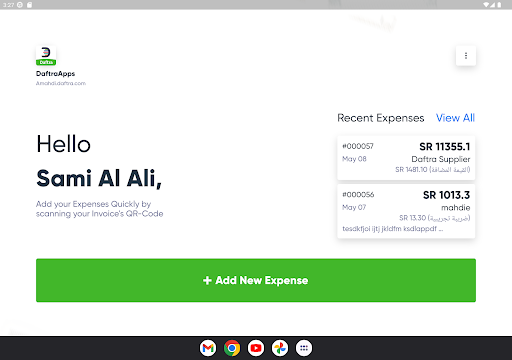Screen dimensions: 512x360
Task: Click the mahdie supplier name
Action: tap(456, 208)
